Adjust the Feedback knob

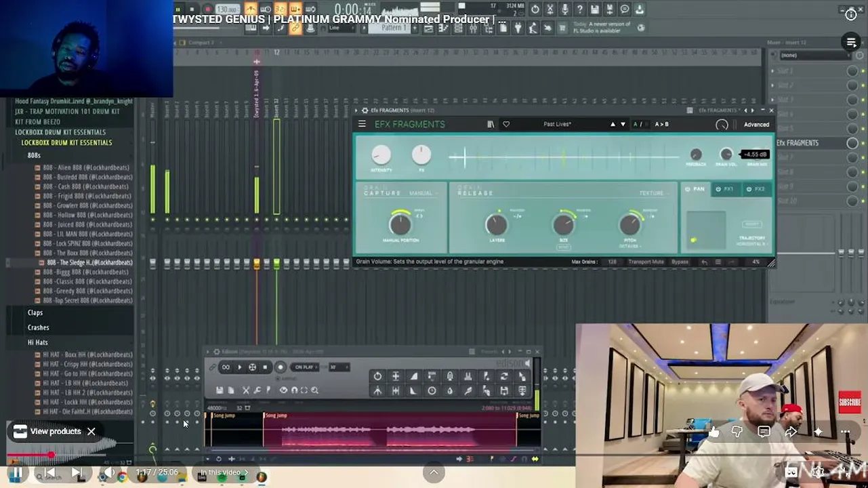696,155
